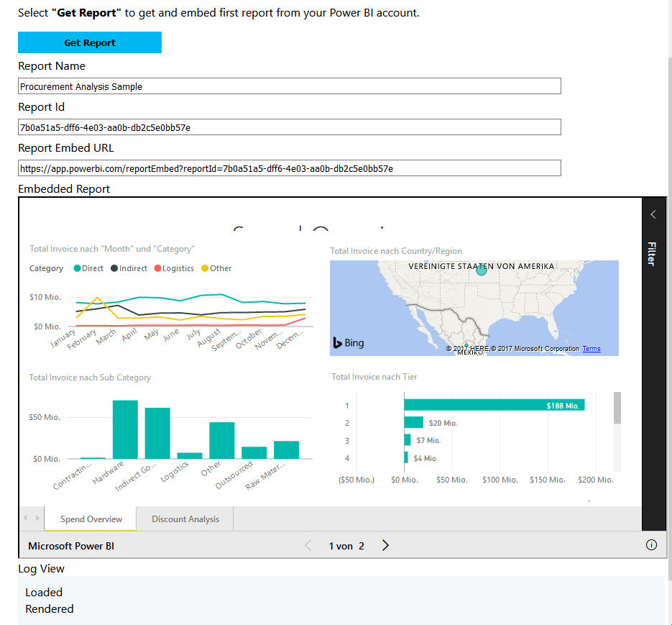
Task: Click the USA bubble on the map
Action: 482,270
